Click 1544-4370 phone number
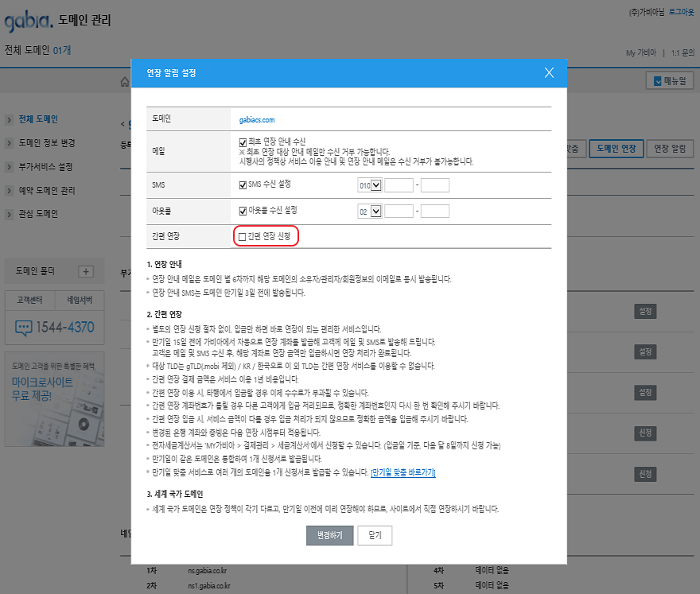The width and height of the screenshot is (700, 594). coord(65,328)
